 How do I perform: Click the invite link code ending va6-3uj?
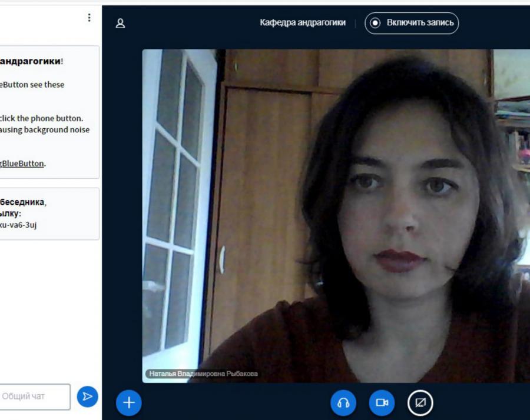pyautogui.click(x=18, y=225)
